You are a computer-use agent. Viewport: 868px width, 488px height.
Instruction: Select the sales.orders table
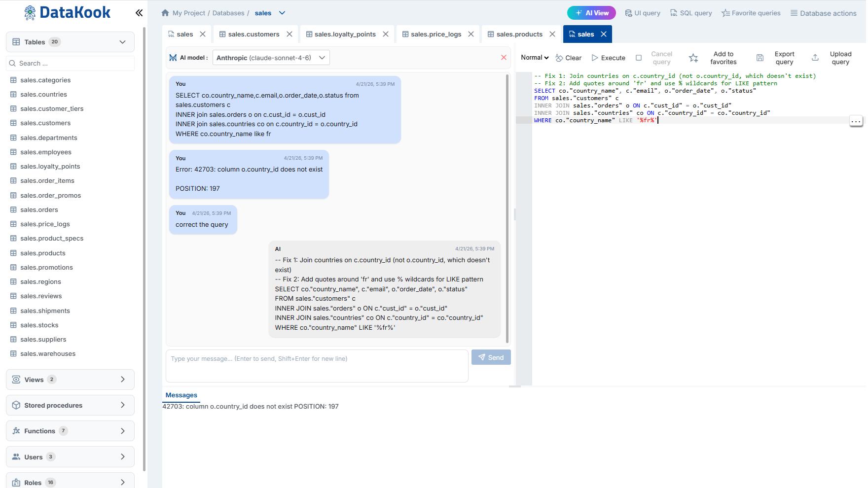click(x=39, y=210)
